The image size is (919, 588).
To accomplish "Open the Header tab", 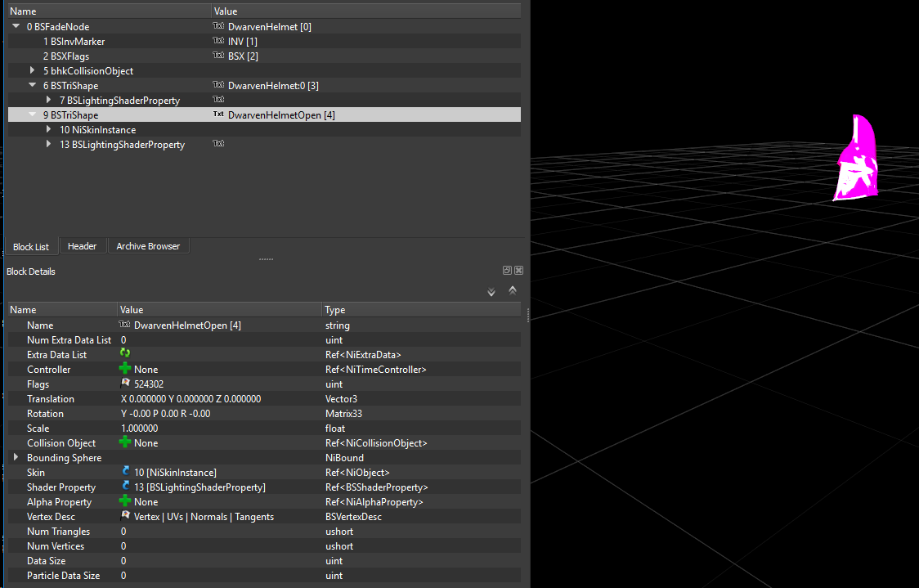I will (82, 246).
